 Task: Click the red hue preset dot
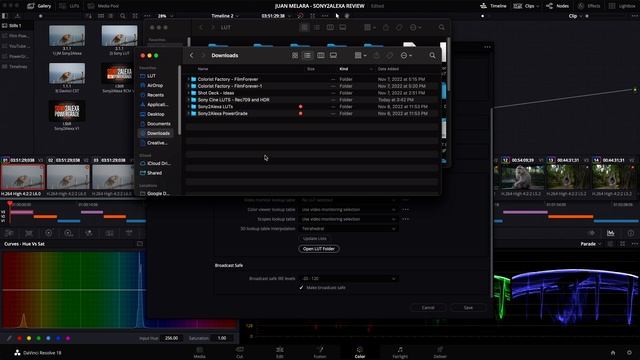19,338
